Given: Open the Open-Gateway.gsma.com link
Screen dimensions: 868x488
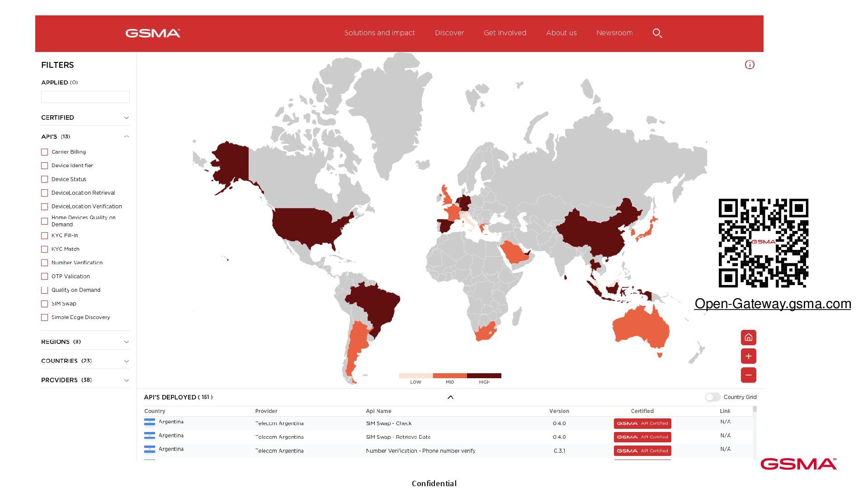Looking at the screenshot, I should 773,304.
